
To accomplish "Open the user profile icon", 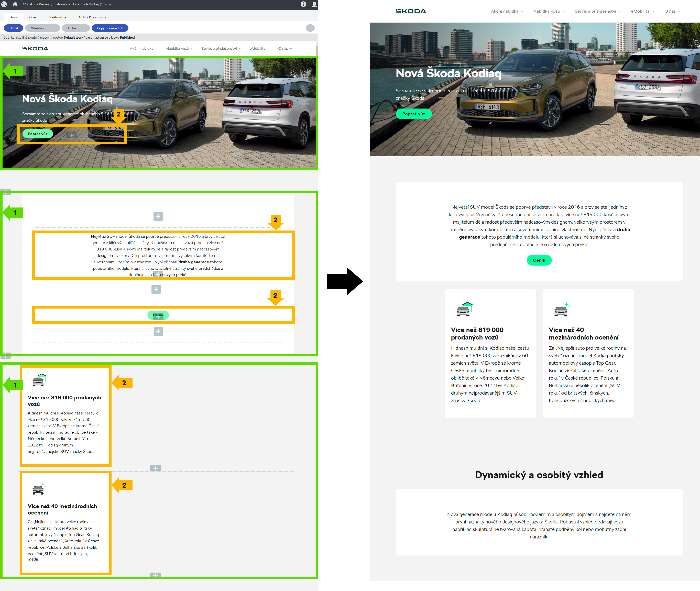I will click(x=314, y=4).
